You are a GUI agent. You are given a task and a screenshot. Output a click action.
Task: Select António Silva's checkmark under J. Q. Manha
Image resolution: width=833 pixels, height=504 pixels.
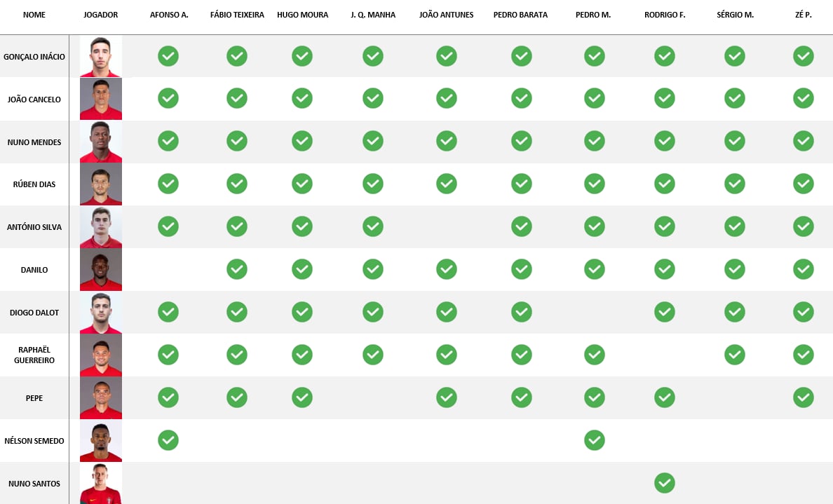pos(373,226)
